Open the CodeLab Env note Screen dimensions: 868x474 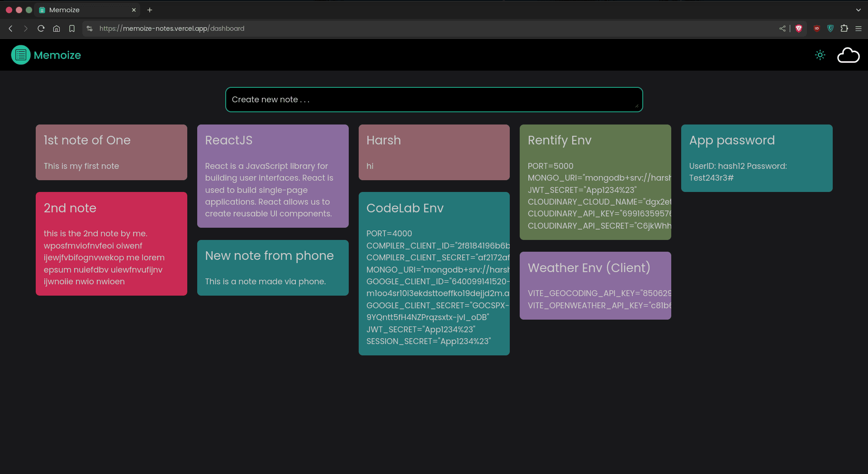coord(434,273)
